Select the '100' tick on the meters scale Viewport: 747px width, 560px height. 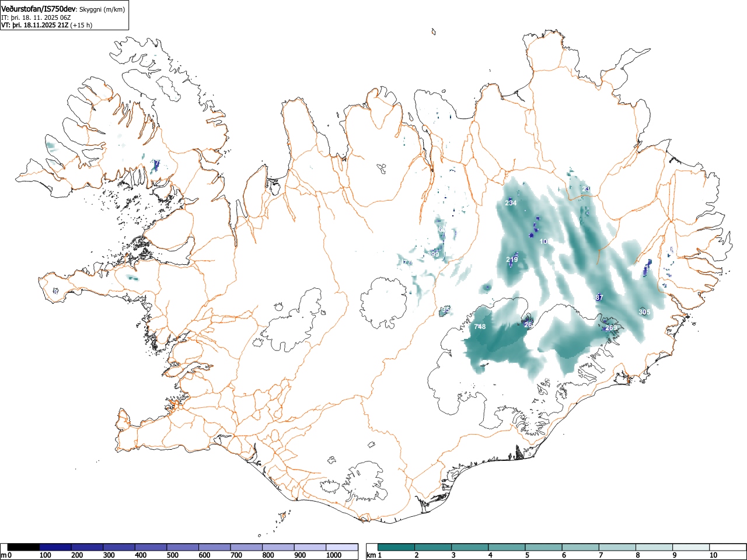coord(46,555)
